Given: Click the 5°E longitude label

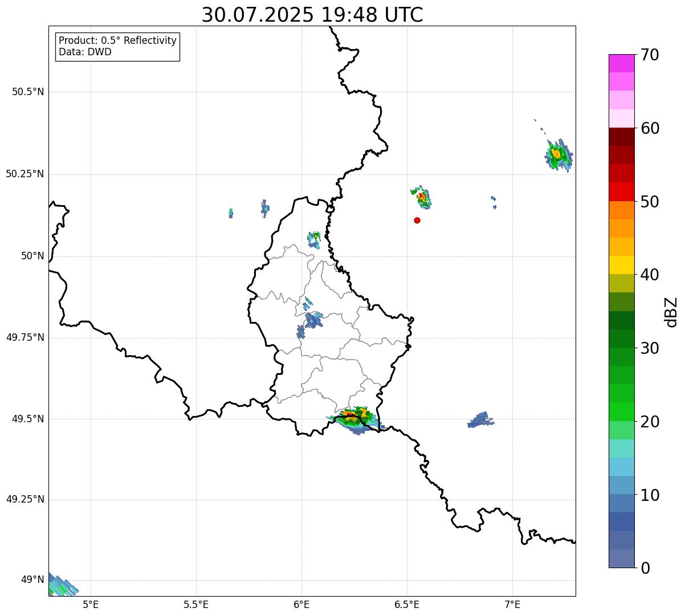Looking at the screenshot, I should pos(91,605).
